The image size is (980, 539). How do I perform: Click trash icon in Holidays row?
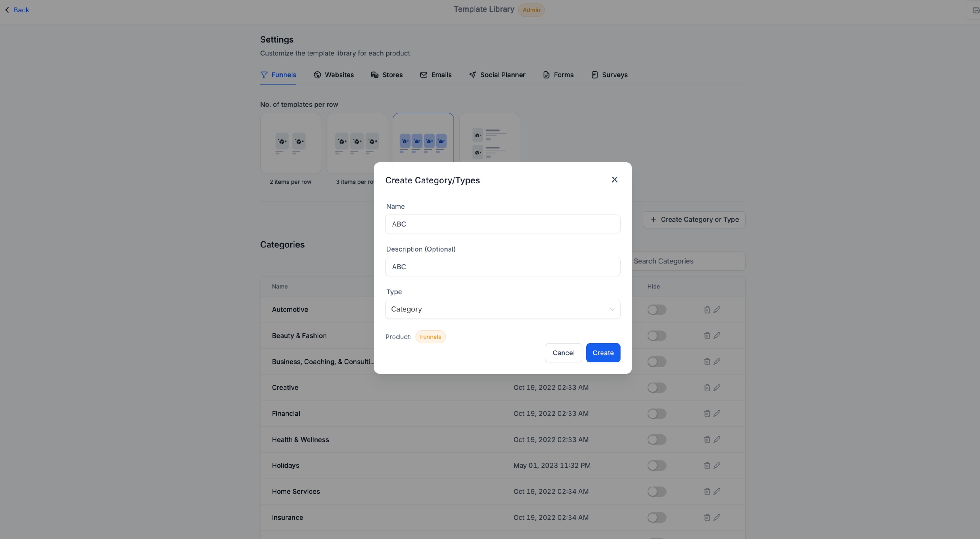707,466
